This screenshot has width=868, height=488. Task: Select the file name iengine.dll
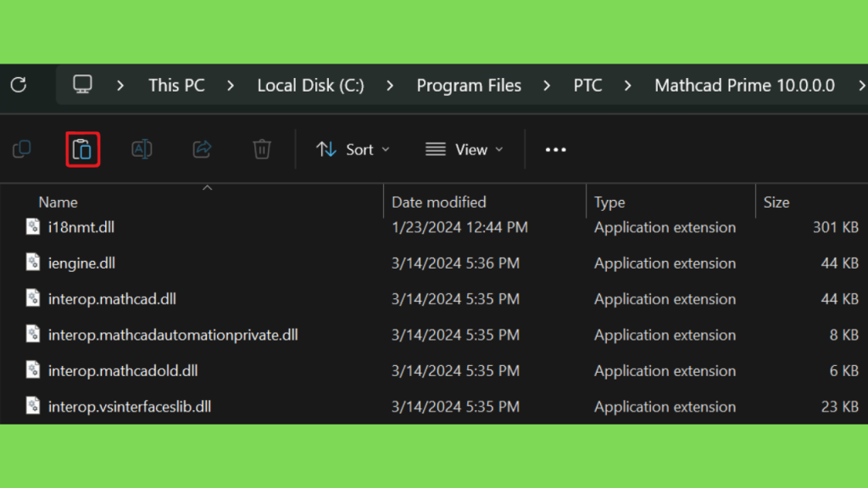(x=82, y=263)
